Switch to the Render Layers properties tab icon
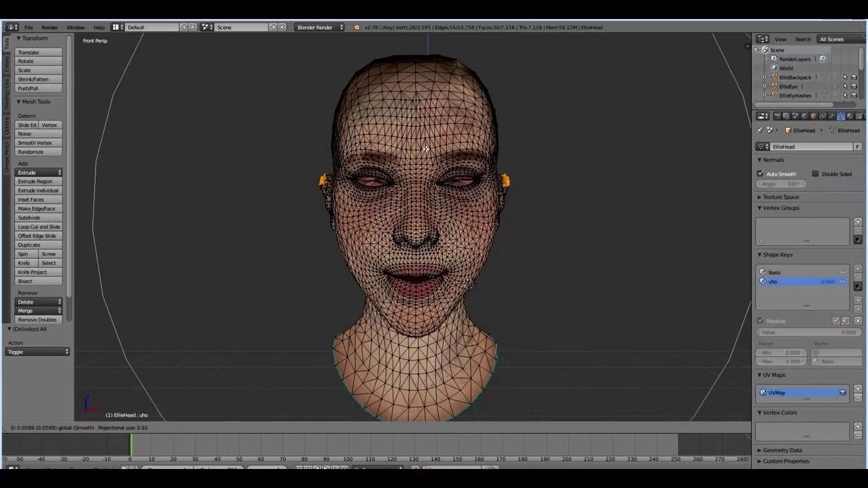This screenshot has height=488, width=868. pos(786,117)
